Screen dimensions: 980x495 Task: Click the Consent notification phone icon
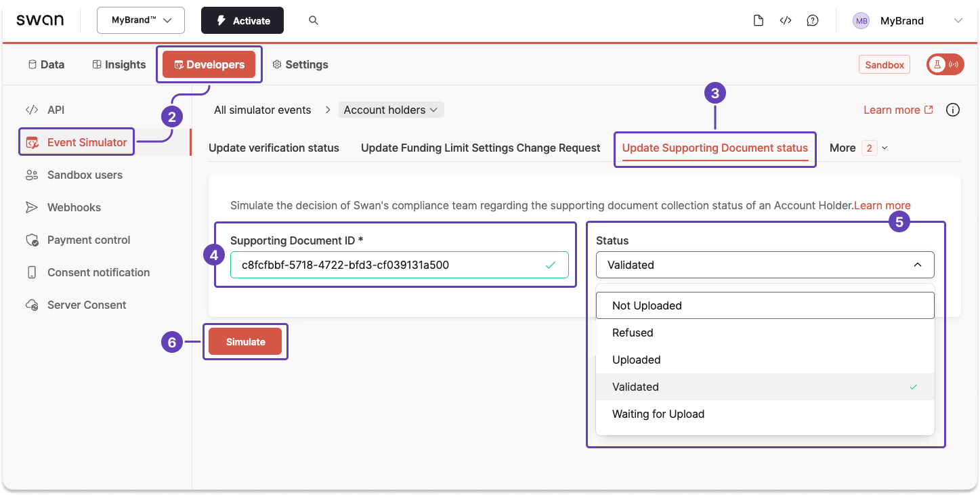31,272
